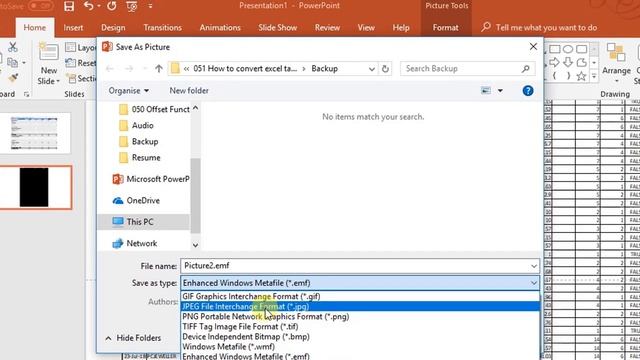This screenshot has height=360, width=640.
Task: Open the Design tab
Action: click(x=113, y=27)
